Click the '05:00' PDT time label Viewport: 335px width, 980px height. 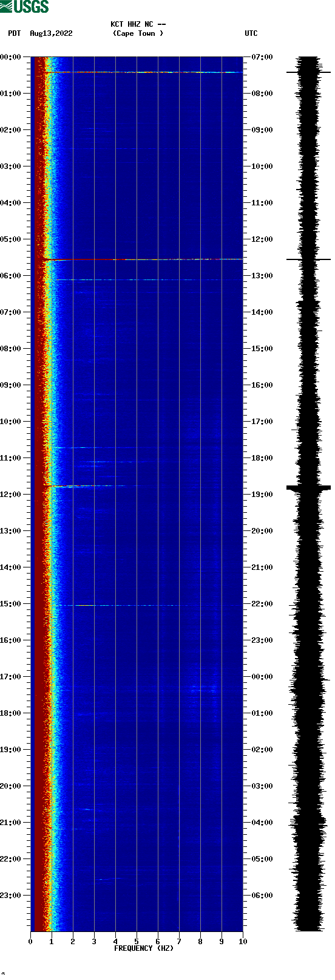coord(10,239)
